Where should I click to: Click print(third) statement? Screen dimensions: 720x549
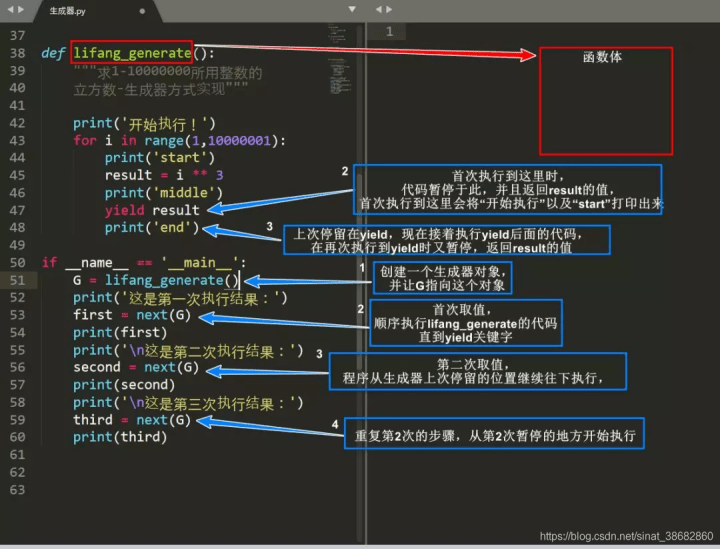tap(120, 437)
